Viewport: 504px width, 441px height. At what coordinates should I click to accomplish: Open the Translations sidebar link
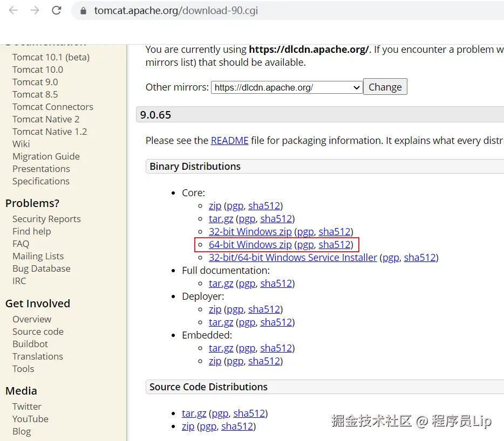tap(38, 356)
